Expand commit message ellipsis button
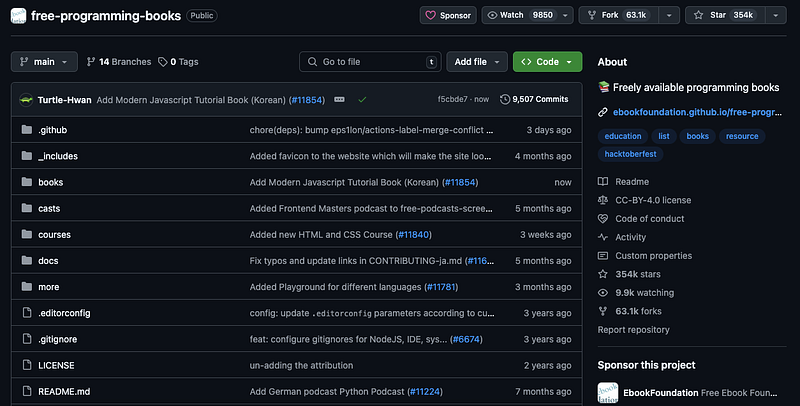 point(339,99)
